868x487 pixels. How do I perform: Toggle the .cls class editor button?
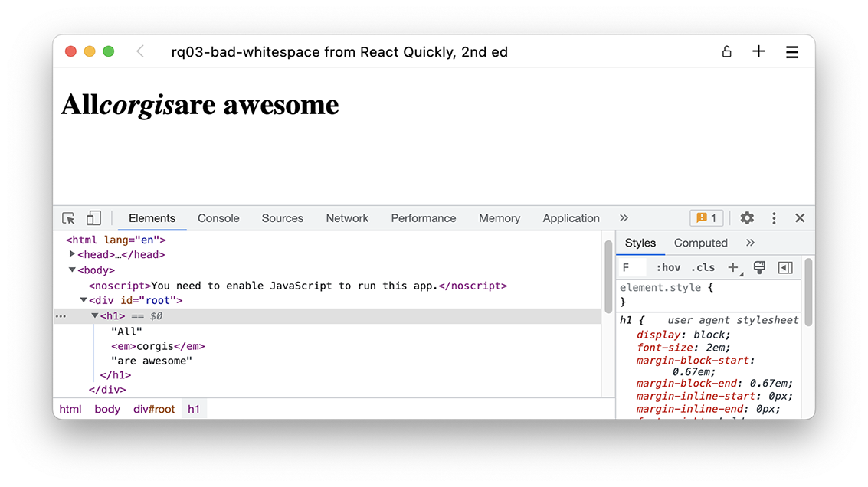[x=703, y=267]
